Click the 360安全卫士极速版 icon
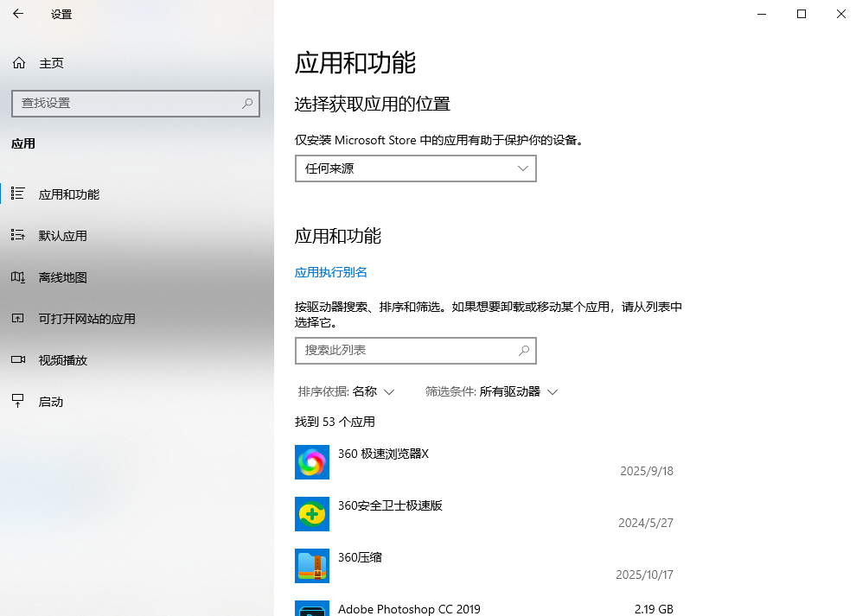Screen dimensions: 856x616 tap(311, 514)
